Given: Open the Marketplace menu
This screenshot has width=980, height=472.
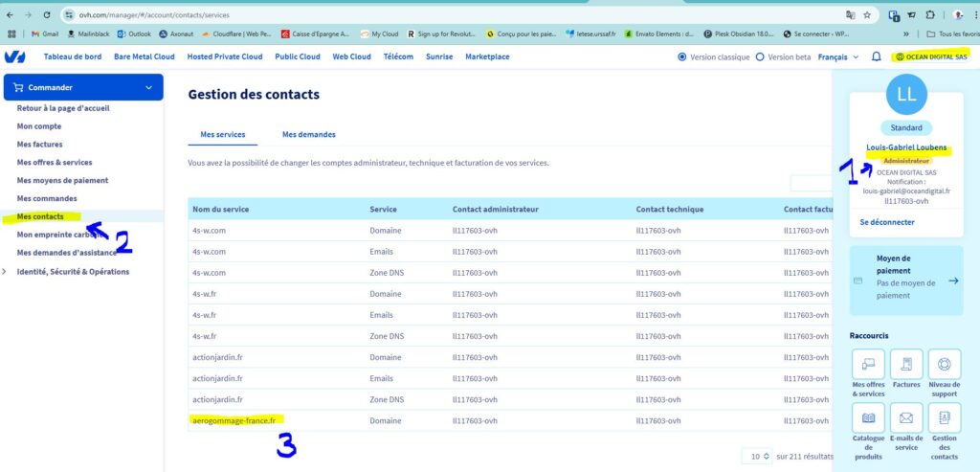Looking at the screenshot, I should coord(487,56).
